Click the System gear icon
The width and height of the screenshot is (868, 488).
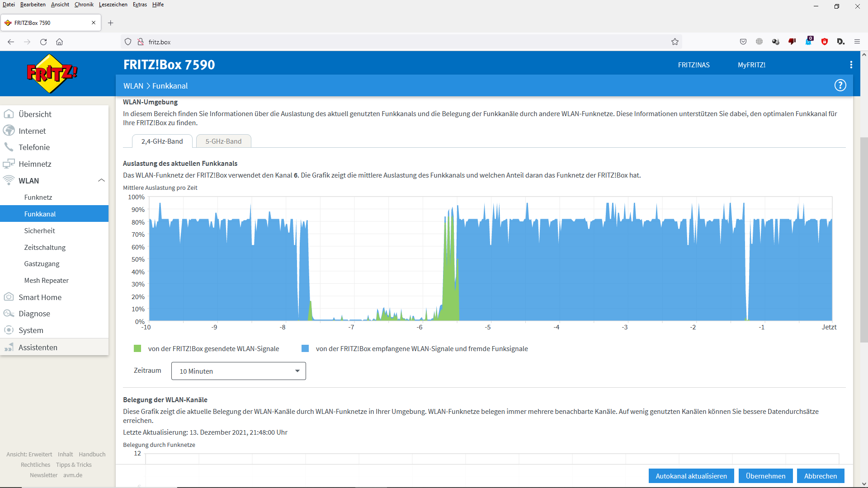point(9,330)
